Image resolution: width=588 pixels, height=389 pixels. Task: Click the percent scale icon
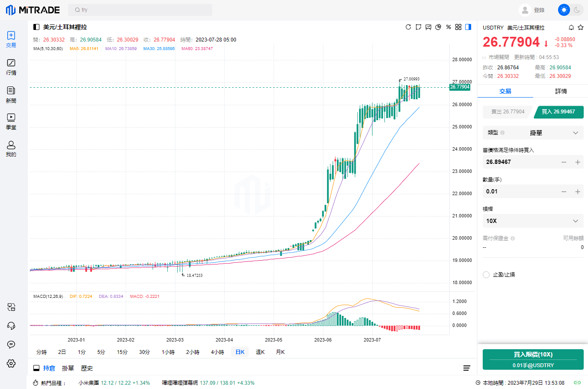pyautogui.click(x=448, y=27)
